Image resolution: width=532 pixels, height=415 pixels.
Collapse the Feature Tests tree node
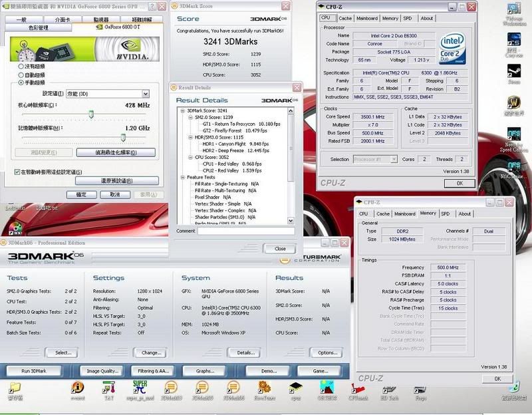pyautogui.click(x=182, y=177)
